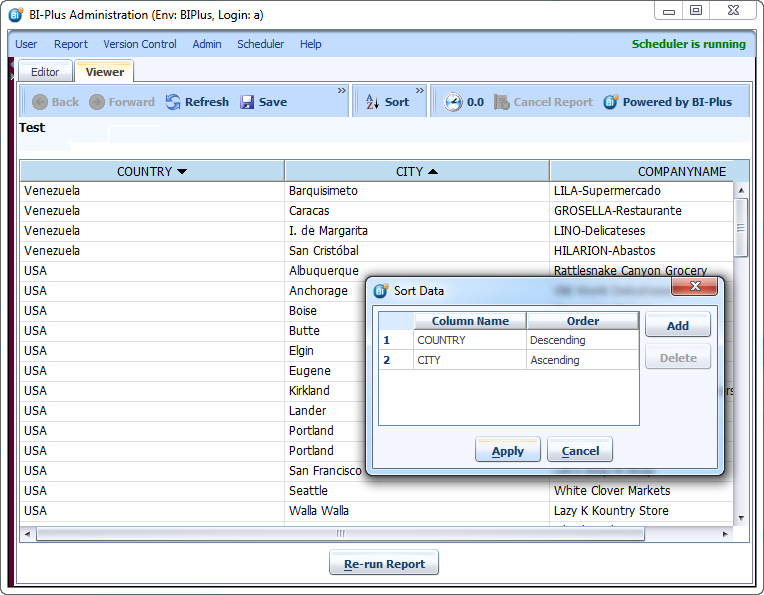This screenshot has width=764, height=595.
Task: Switch to the Editor tab
Action: 45,72
